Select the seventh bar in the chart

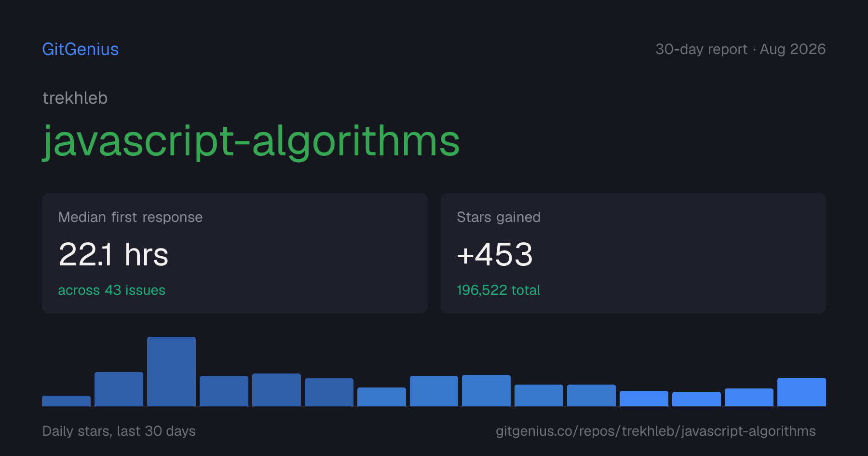pos(381,397)
